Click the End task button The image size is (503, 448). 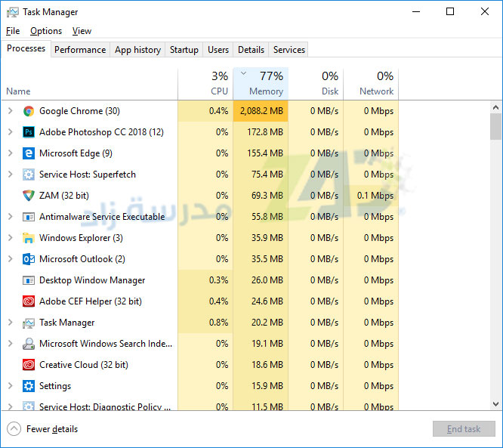[x=464, y=429]
